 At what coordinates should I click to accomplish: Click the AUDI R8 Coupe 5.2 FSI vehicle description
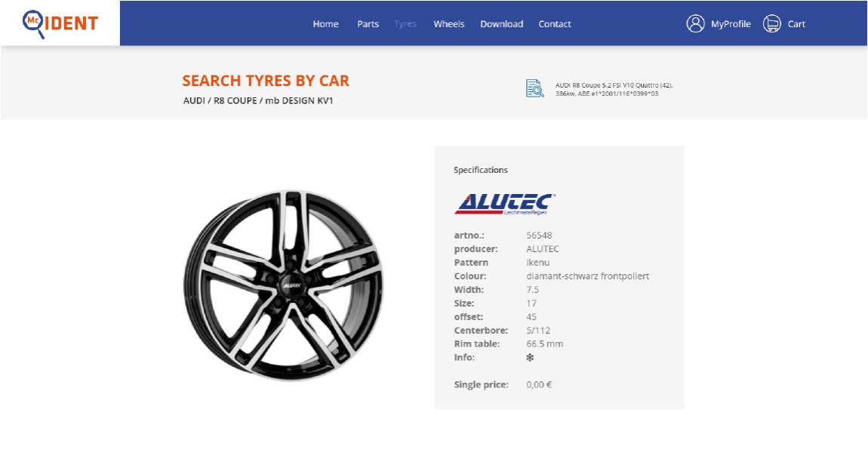click(x=613, y=89)
